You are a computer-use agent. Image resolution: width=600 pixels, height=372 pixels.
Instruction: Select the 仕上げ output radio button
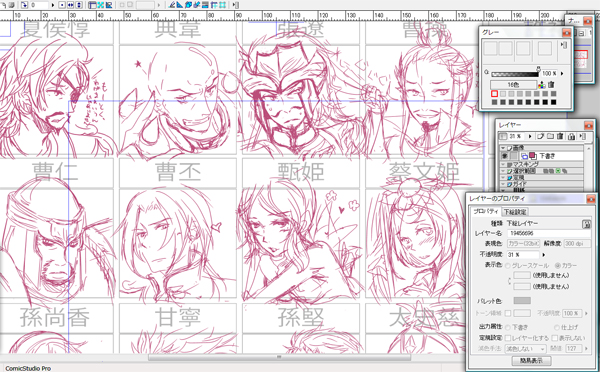click(x=557, y=327)
